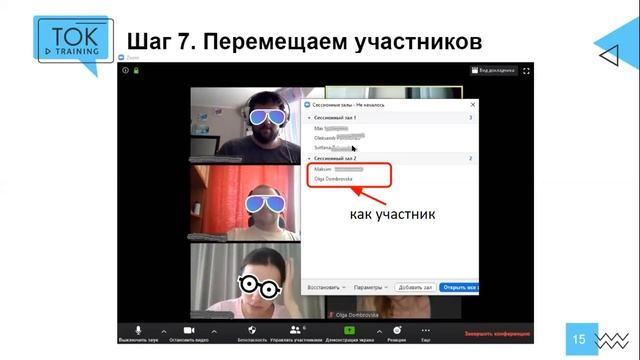Open share screen options arrow
Image resolution: width=640 pixels, height=360 pixels.
(380, 332)
